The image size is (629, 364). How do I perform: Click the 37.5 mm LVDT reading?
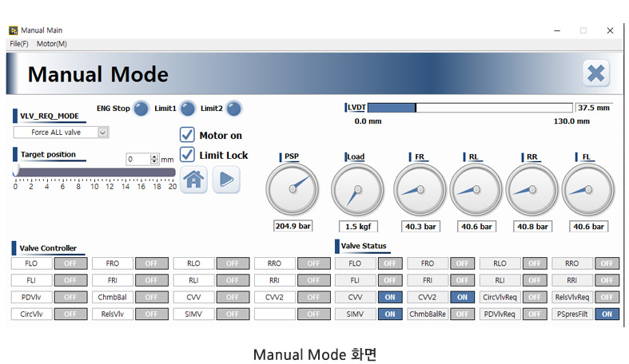594,108
